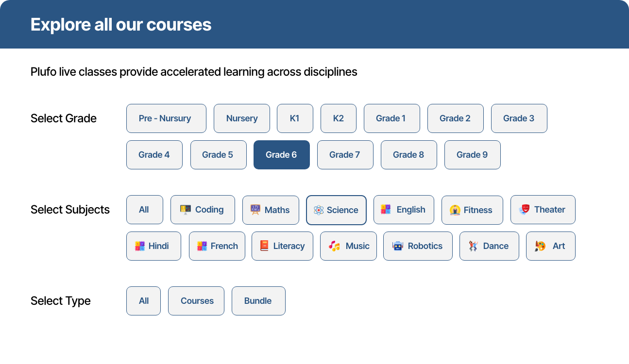Click the Dance subject icon
Screen dimensions: 629x364
[473, 246]
